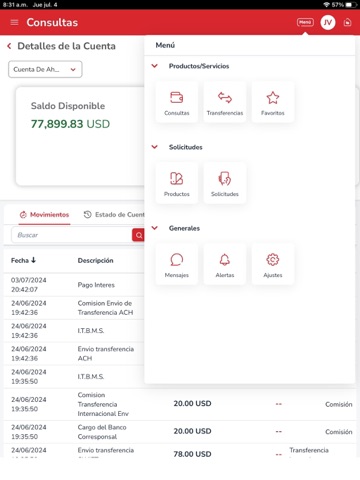Sort by the Fecha column header
360x480 pixels.
[x=23, y=260]
